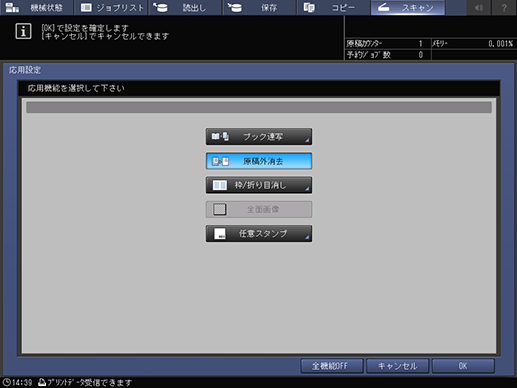Select the スキャン scan tab
517x388 pixels.
[408, 7]
